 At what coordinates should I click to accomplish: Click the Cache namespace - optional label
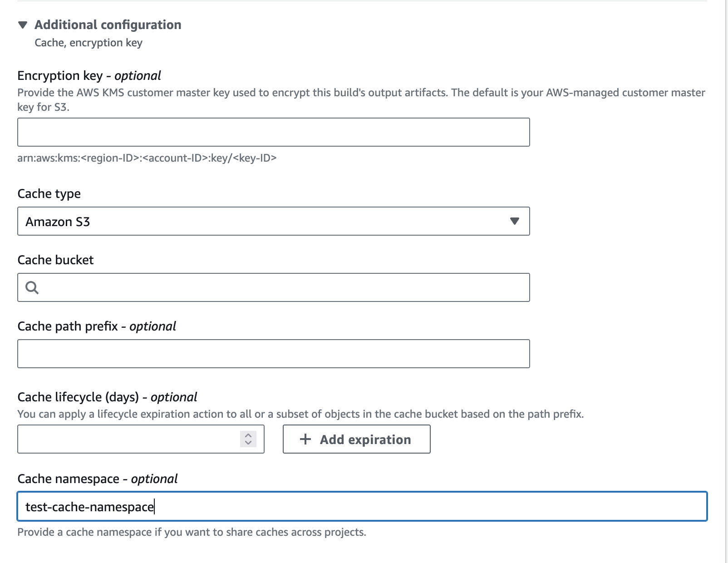click(97, 479)
